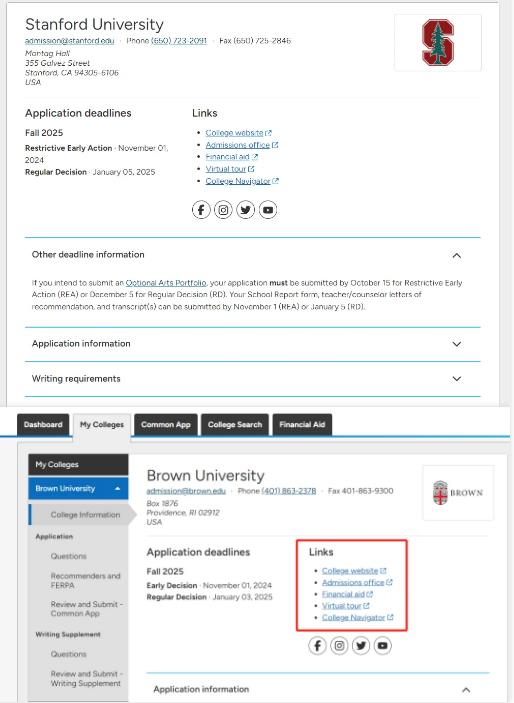514x703 pixels.
Task: Open Brown's College website link
Action: pos(354,571)
